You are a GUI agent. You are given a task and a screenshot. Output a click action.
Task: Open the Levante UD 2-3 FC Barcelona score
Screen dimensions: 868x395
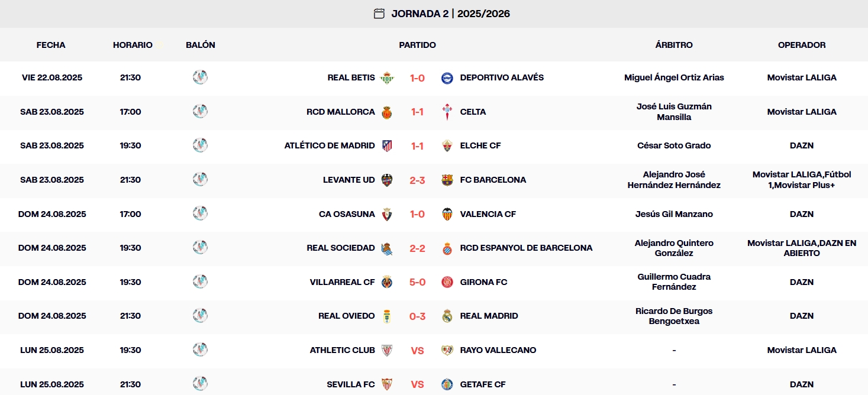tap(417, 180)
